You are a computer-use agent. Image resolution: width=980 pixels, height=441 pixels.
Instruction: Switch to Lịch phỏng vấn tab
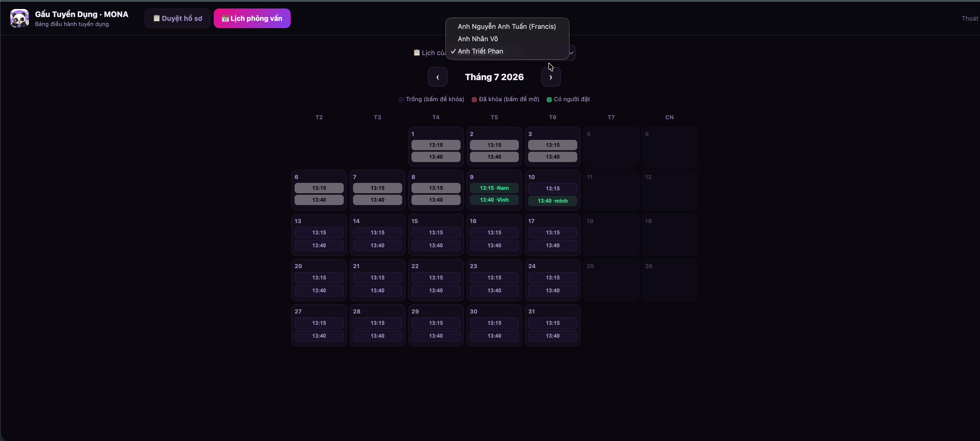pyautogui.click(x=252, y=18)
